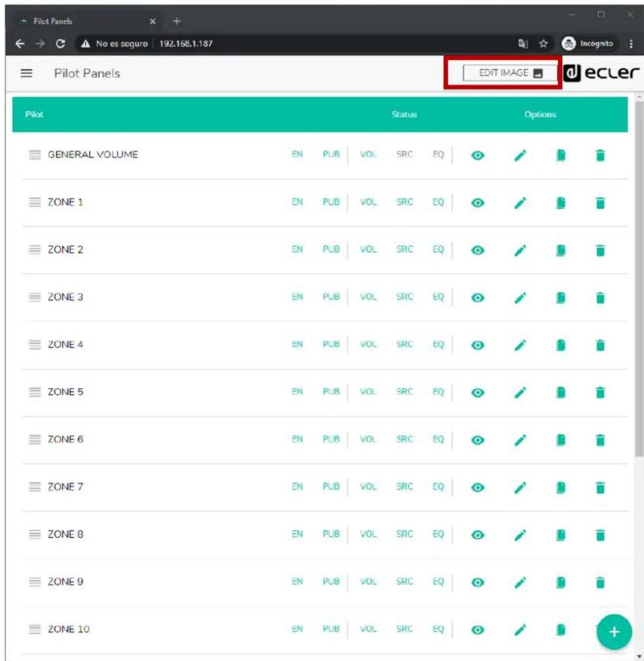Viewport: 644px width, 661px height.
Task: Copy the ZONE 3 panel
Action: coord(561,298)
